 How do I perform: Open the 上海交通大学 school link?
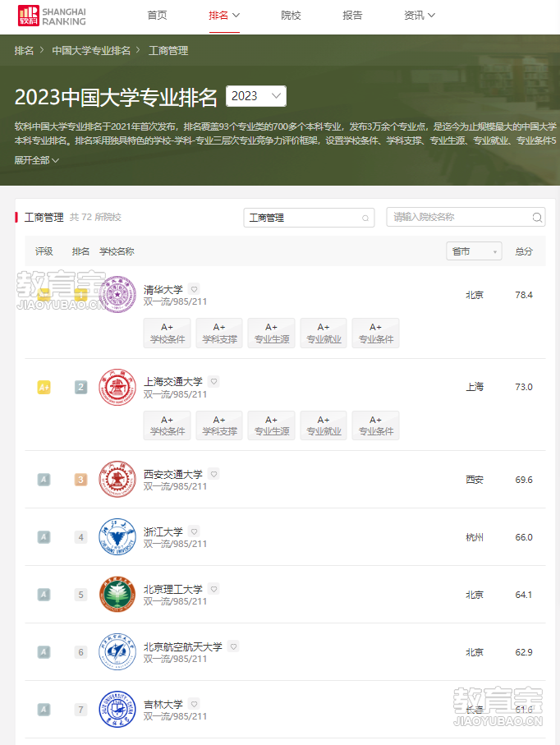[x=173, y=381]
